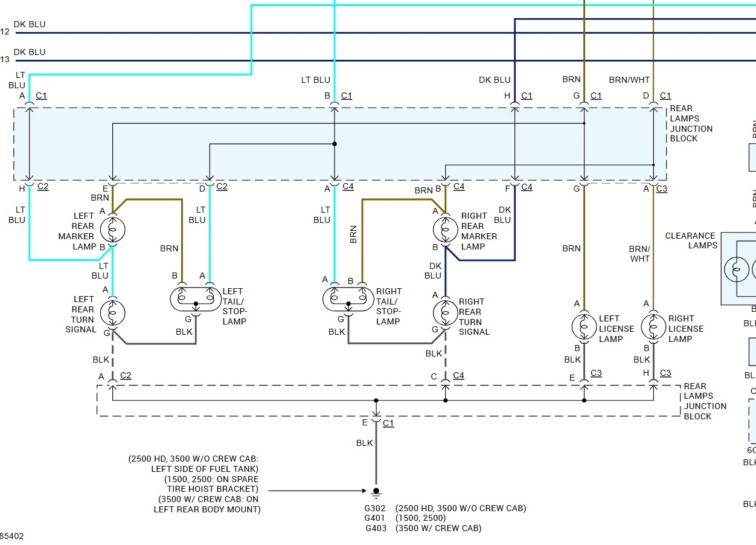Click the 'BLK' label on the ground wire
This screenshot has height=545, width=756.
(365, 443)
